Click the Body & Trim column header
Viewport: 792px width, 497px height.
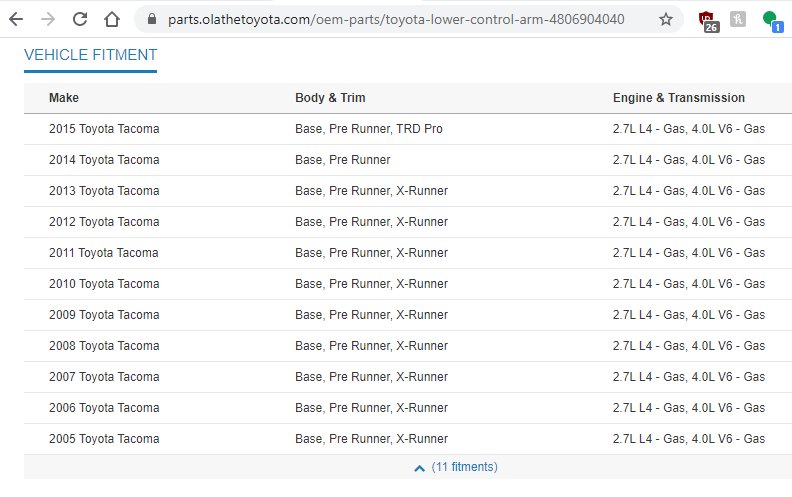[x=330, y=97]
